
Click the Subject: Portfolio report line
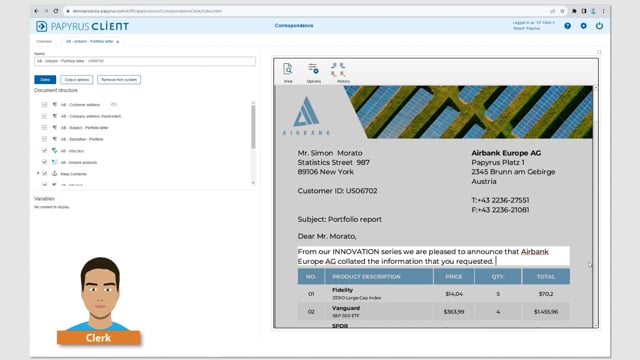click(340, 219)
